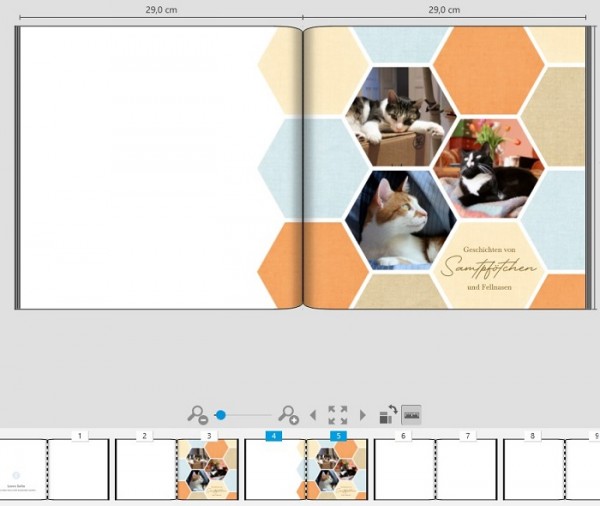Select page 5 thumbnail with cat collage
The height and width of the screenshot is (506, 600).
[x=337, y=469]
